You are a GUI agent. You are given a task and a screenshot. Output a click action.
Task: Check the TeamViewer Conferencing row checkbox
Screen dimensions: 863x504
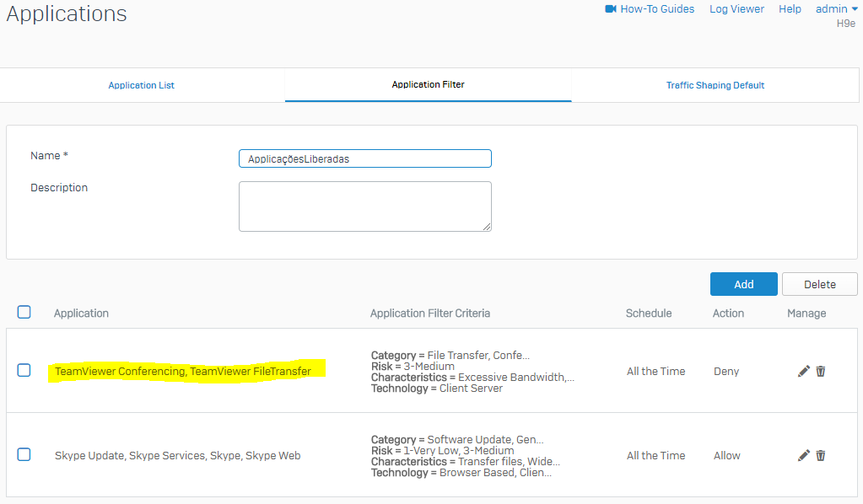click(24, 370)
